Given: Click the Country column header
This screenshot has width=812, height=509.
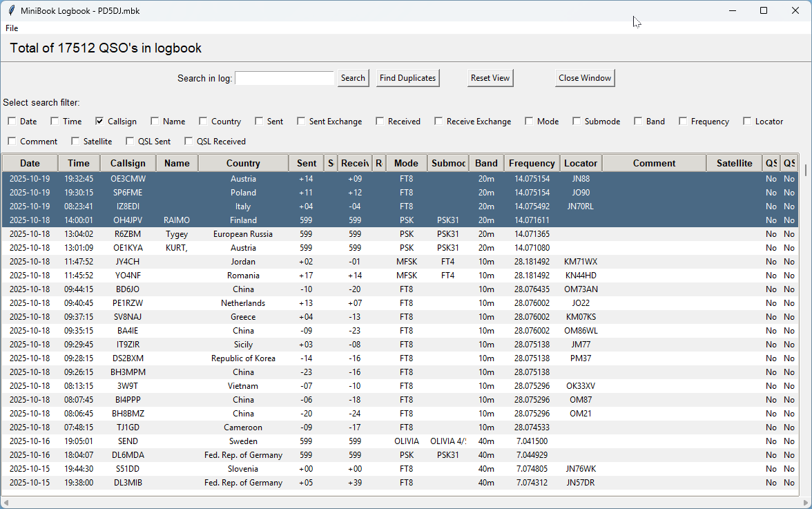Looking at the screenshot, I should coord(243,163).
